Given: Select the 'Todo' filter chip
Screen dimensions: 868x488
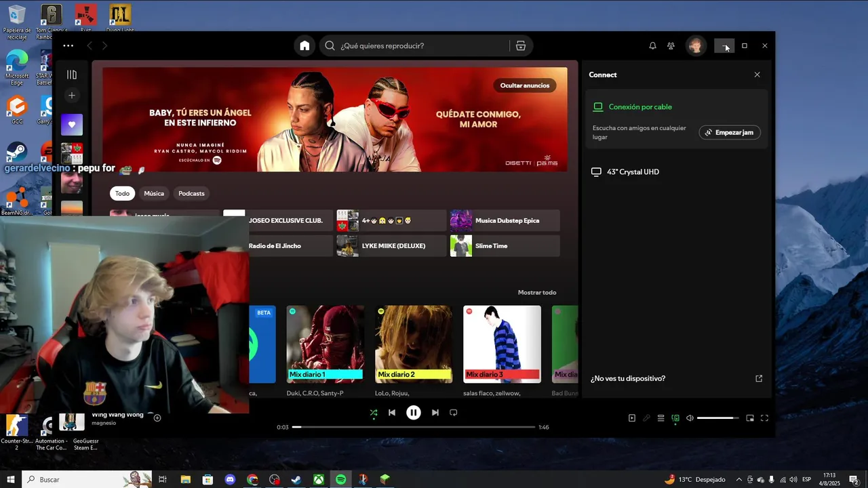Looking at the screenshot, I should (x=122, y=193).
